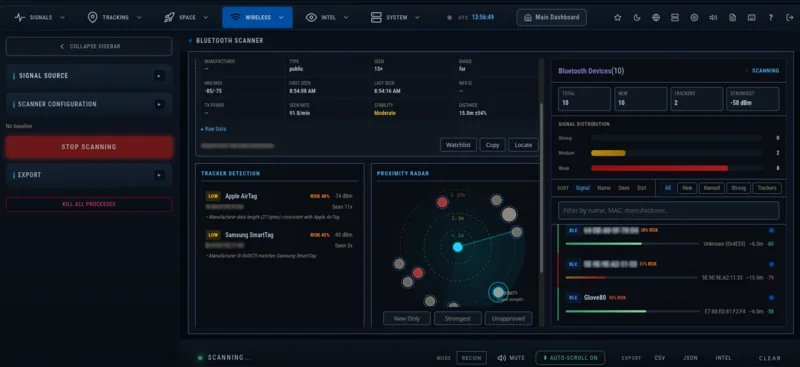The height and width of the screenshot is (367, 800).
Task: Toggle Unapproved radar filter
Action: tap(508, 319)
